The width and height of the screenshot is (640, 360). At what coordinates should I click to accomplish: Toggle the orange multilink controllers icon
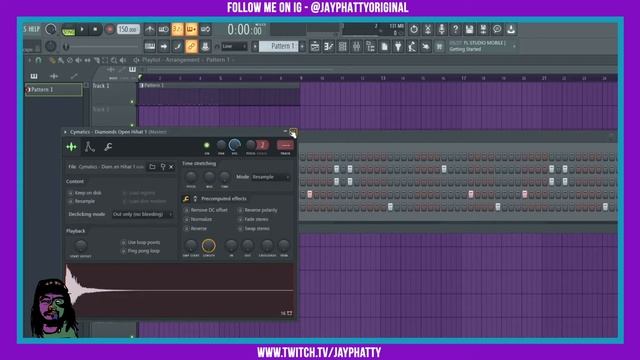click(x=191, y=47)
